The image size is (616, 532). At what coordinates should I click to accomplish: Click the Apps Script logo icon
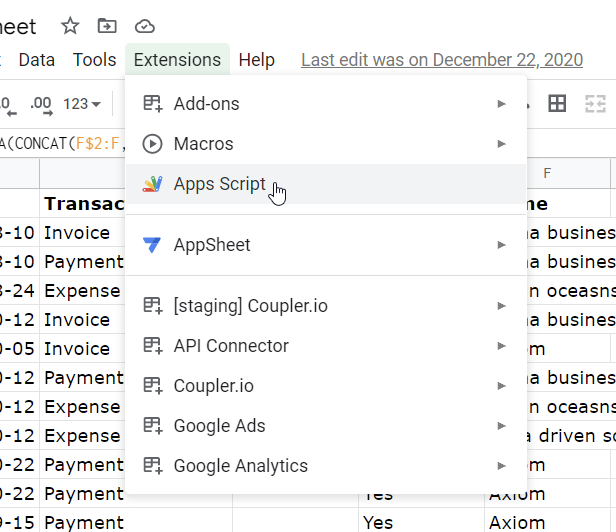[152, 184]
